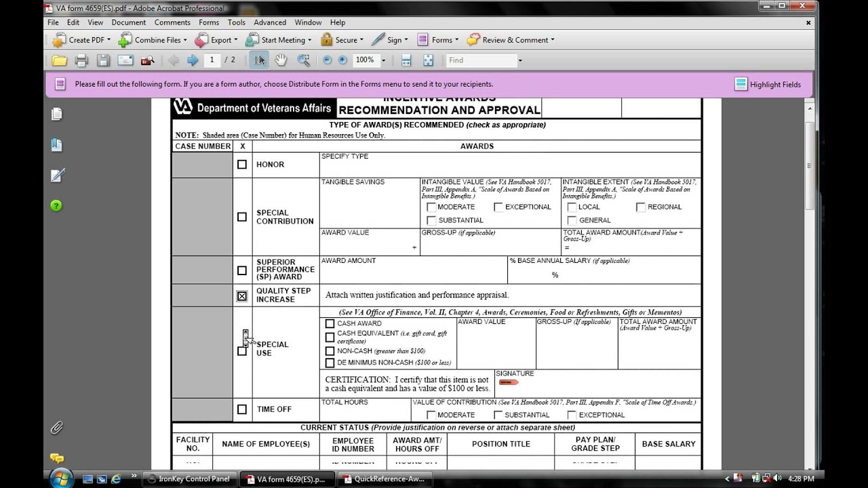Check the TIME OFF checkbox

(x=242, y=409)
